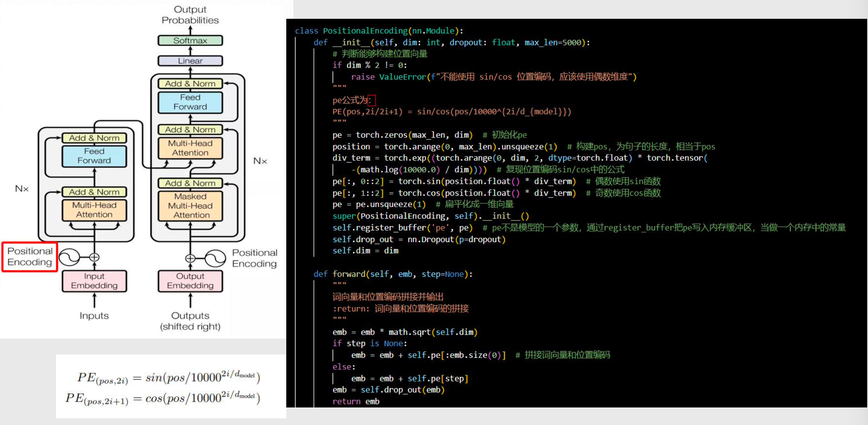
Task: Click the "div_term = torch.exp(" line
Action: point(520,158)
